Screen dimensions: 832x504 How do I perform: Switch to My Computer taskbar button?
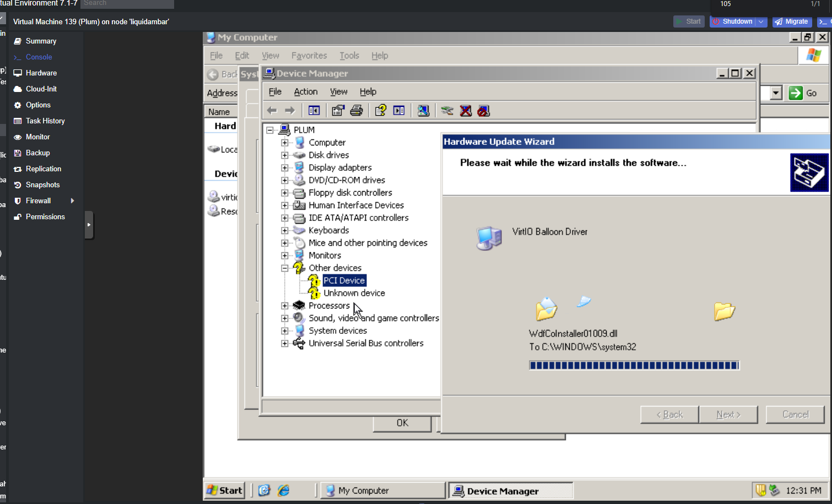[383, 491]
